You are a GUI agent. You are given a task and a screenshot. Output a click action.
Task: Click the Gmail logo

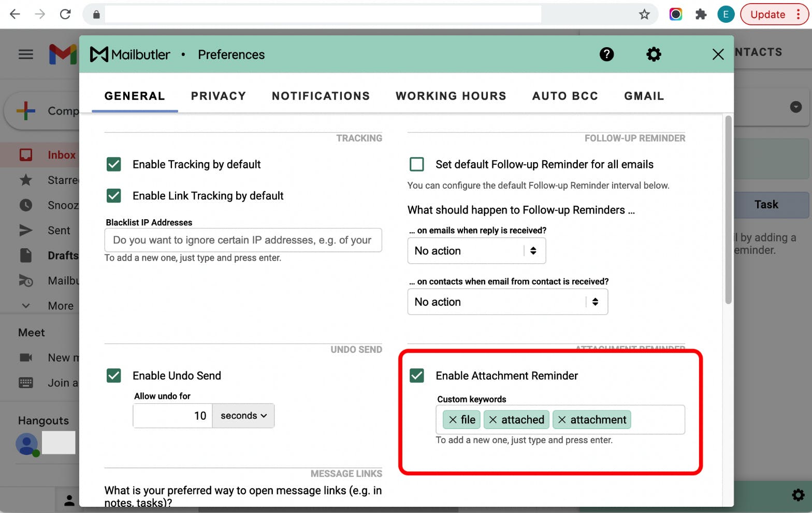pos(63,54)
